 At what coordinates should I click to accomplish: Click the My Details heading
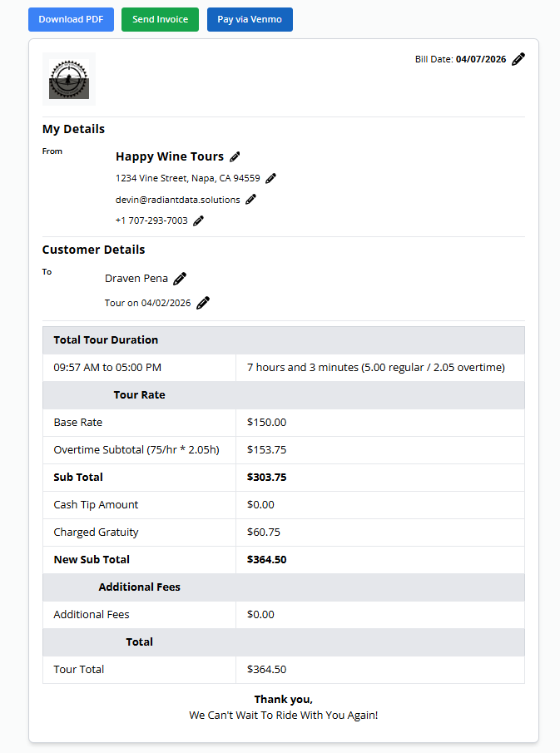point(73,129)
